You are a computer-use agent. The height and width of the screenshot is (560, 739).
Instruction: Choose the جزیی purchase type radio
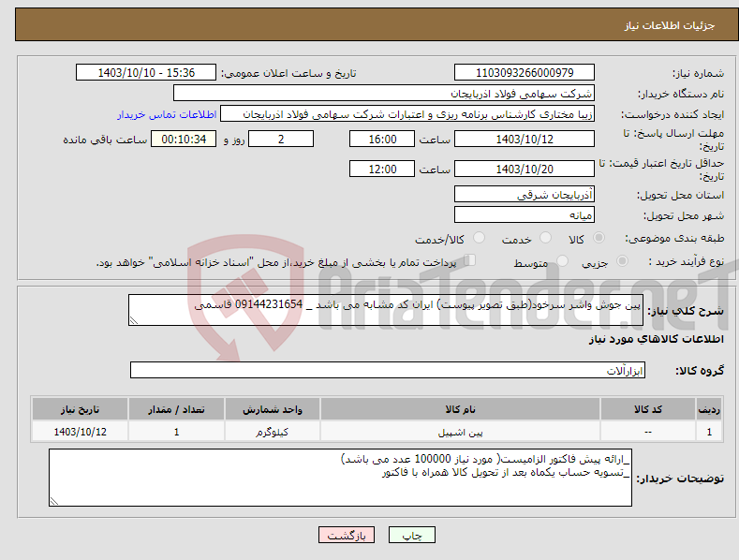622,260
